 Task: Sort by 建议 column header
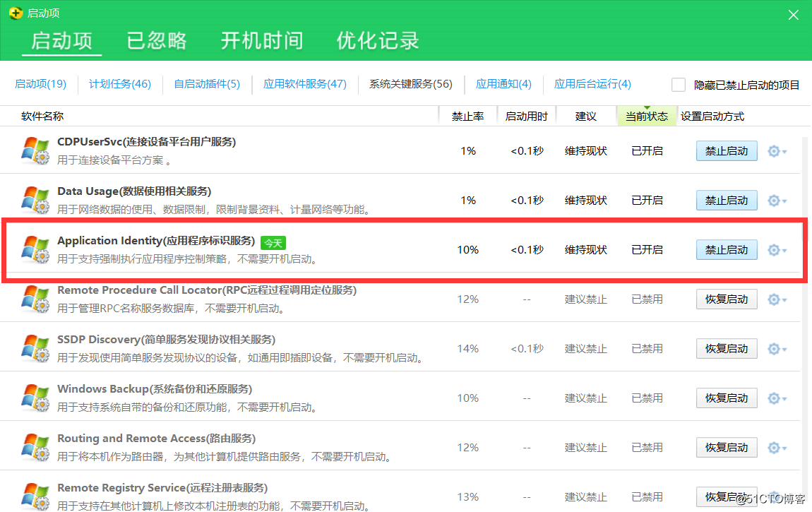click(585, 117)
